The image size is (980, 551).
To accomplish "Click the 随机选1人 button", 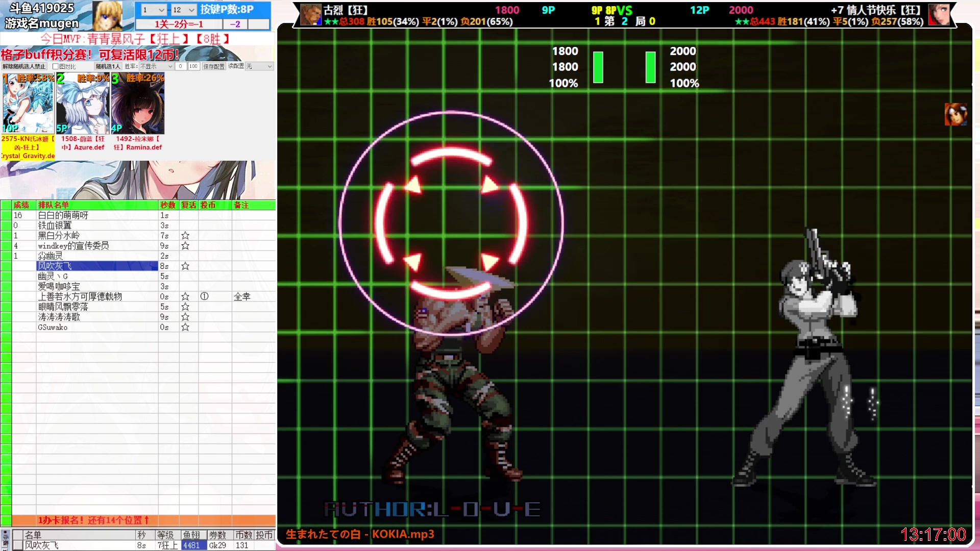I will [x=108, y=66].
